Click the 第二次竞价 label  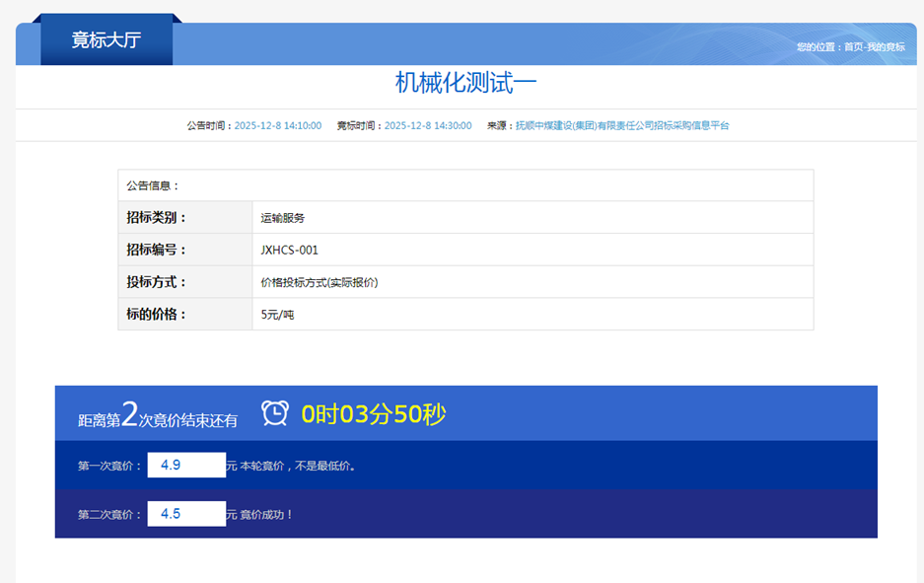pyautogui.click(x=109, y=515)
